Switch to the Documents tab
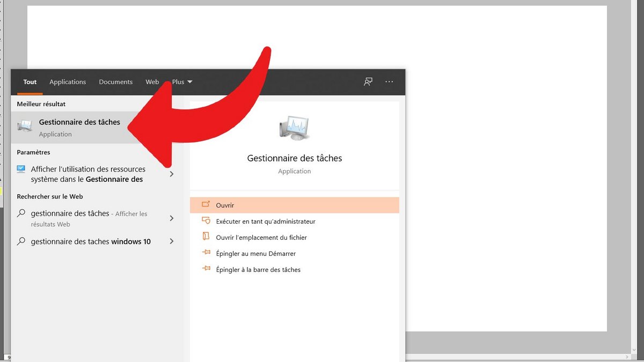 (x=115, y=82)
